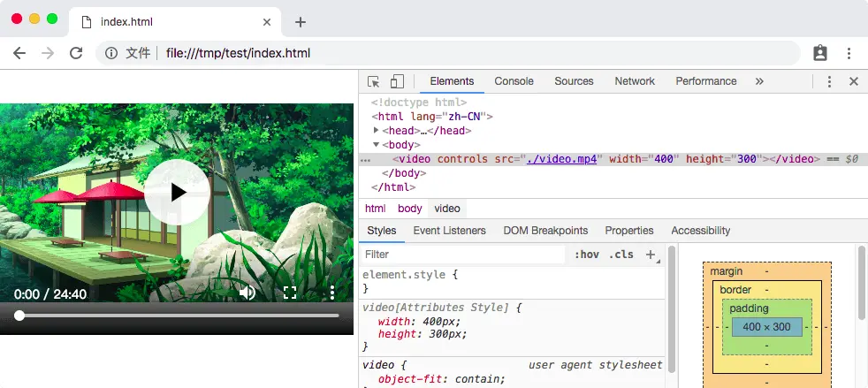Open the Event Listeners pane tab
The height and width of the screenshot is (388, 868).
tap(449, 231)
